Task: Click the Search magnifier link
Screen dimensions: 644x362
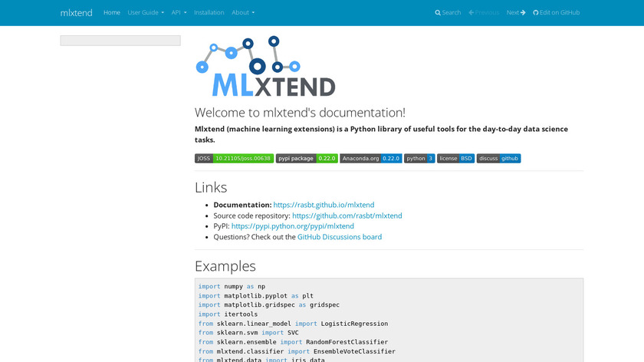Action: [x=448, y=13]
